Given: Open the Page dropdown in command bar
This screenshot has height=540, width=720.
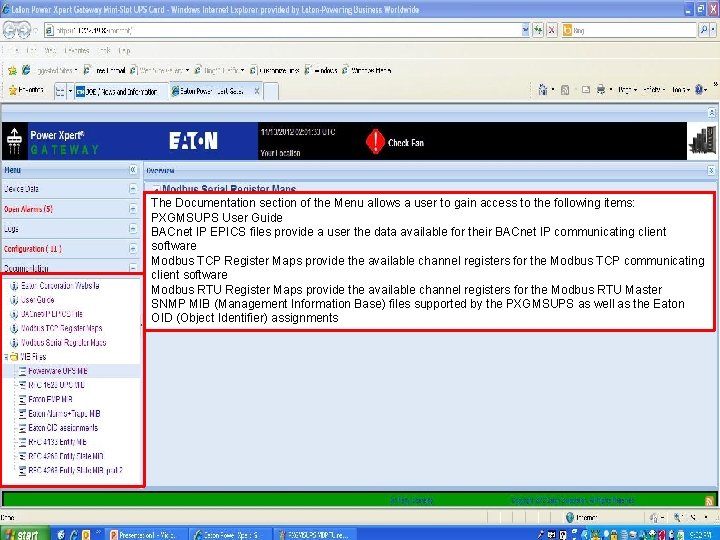Looking at the screenshot, I should (627, 90).
